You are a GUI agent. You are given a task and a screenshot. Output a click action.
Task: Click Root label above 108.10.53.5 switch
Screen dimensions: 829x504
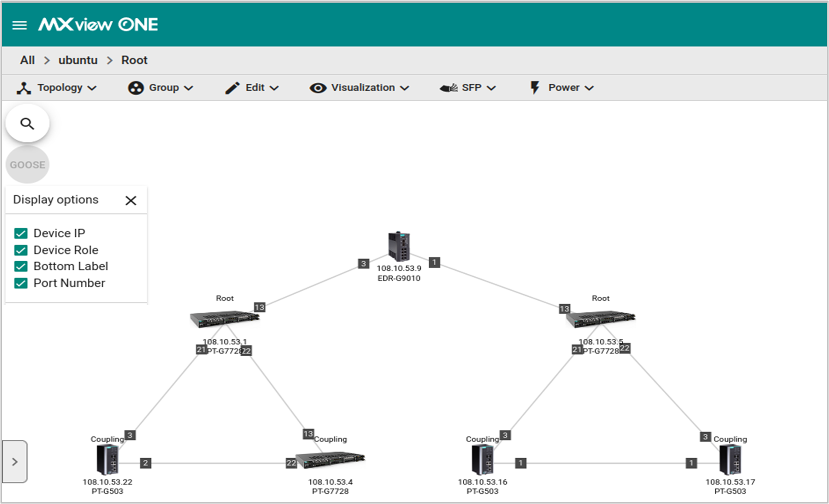600,298
